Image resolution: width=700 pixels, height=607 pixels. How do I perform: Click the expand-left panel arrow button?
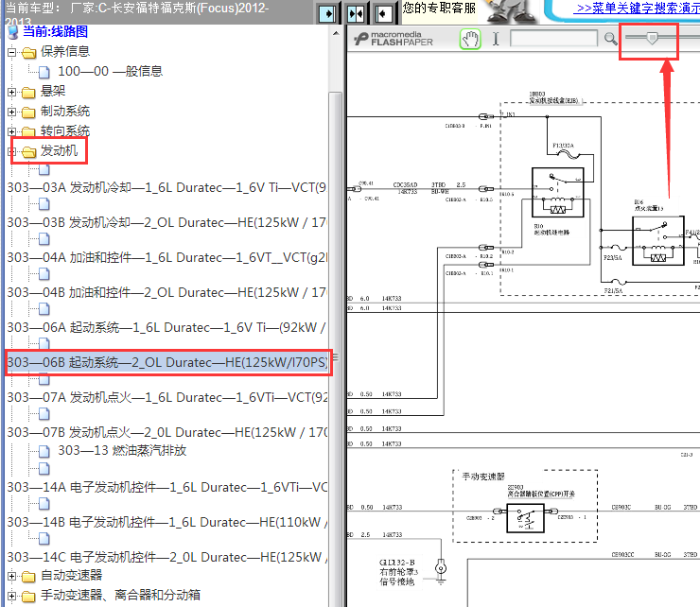point(383,13)
